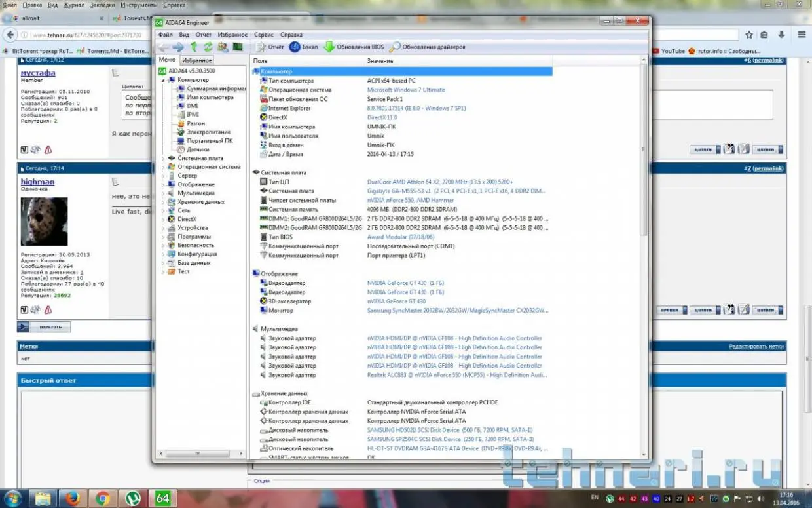This screenshot has height=508, width=812.
Task: Select Датчики in the tree
Action: coord(198,149)
